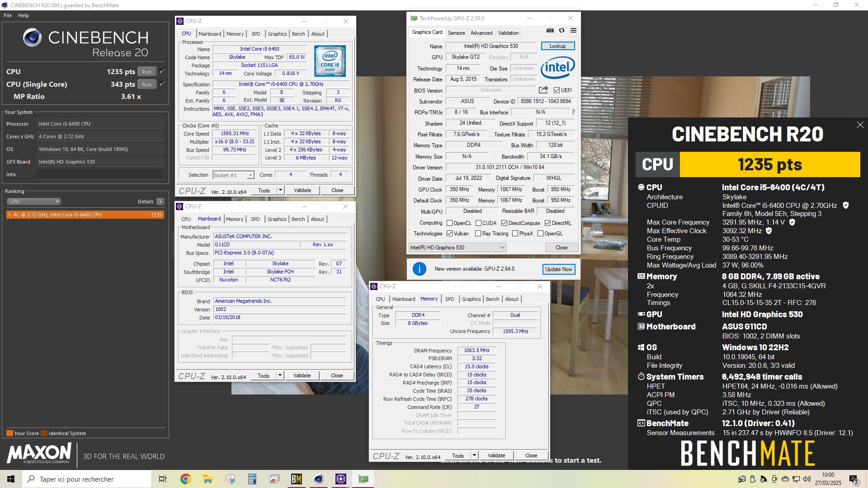
Task: Click the BIOS export share icon in GPU-Z
Action: (543, 90)
